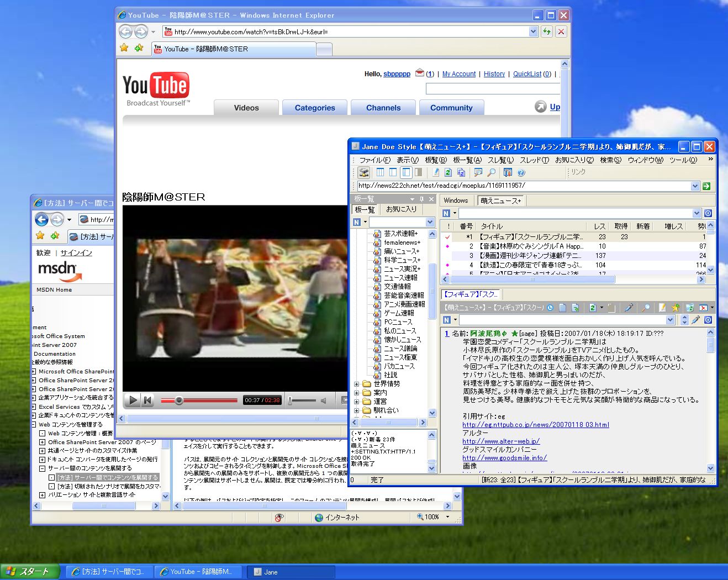
Task: Open the QuickList (0) link on YouTube
Action: 532,74
